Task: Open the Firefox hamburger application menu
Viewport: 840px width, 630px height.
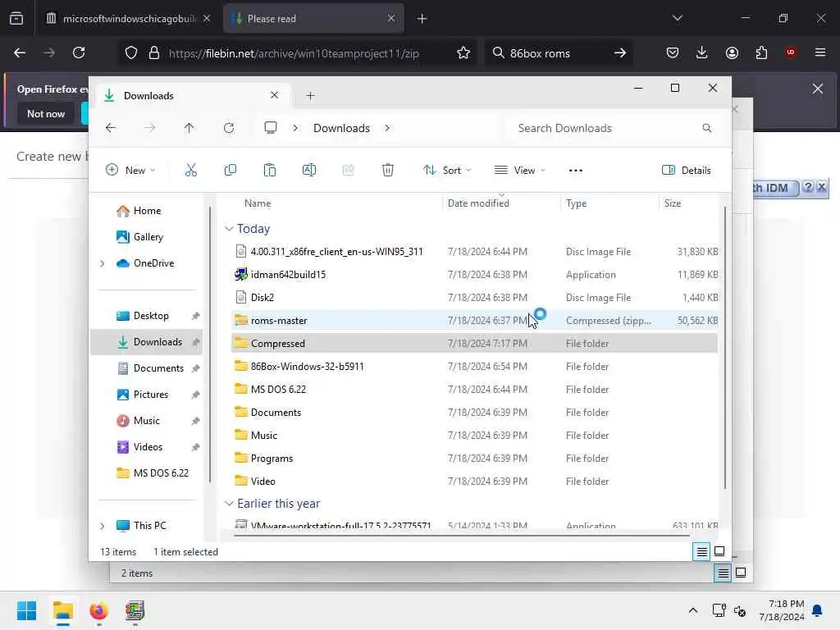Action: coord(820,52)
